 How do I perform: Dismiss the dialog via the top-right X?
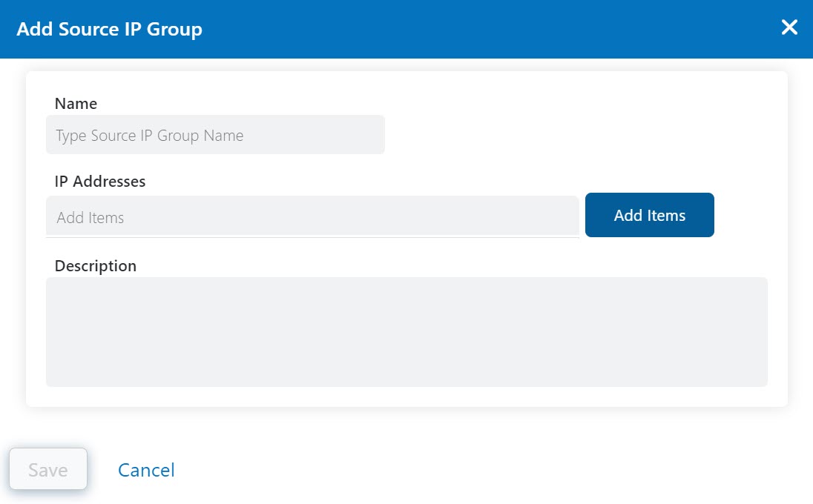point(789,27)
